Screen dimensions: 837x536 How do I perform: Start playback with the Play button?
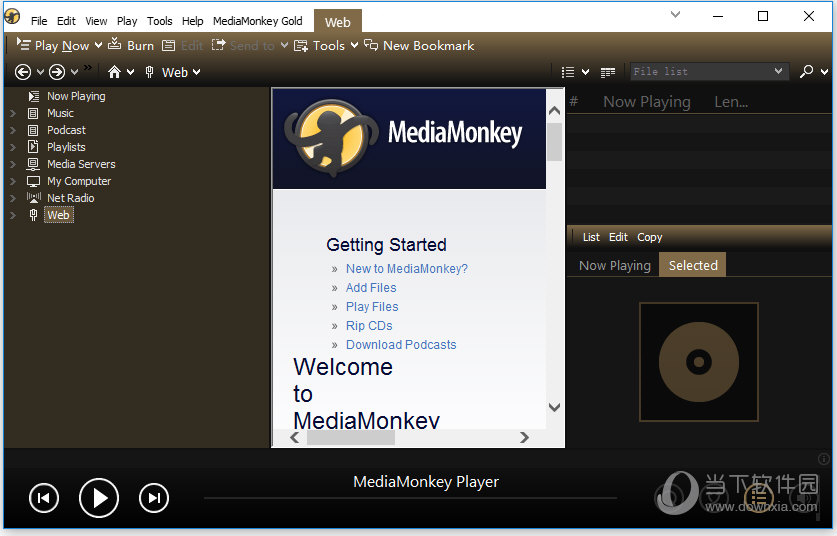99,498
